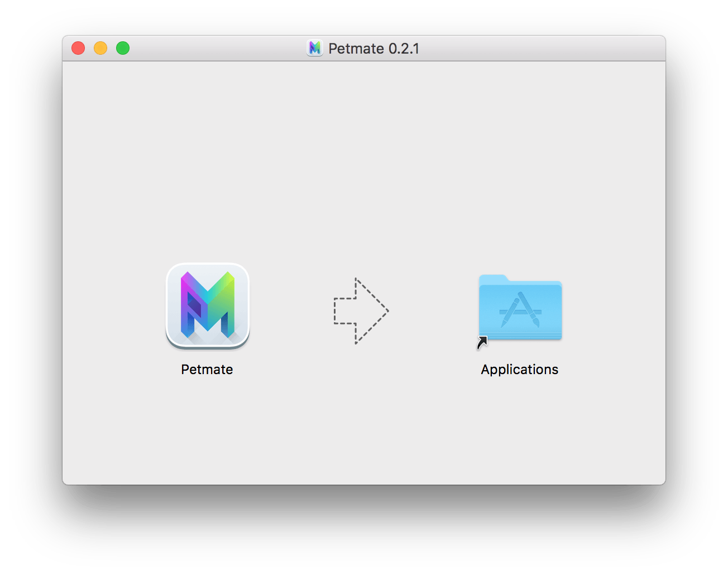Click the "Petmate 0.2.1" window title
The image size is (728, 574).
point(373,49)
